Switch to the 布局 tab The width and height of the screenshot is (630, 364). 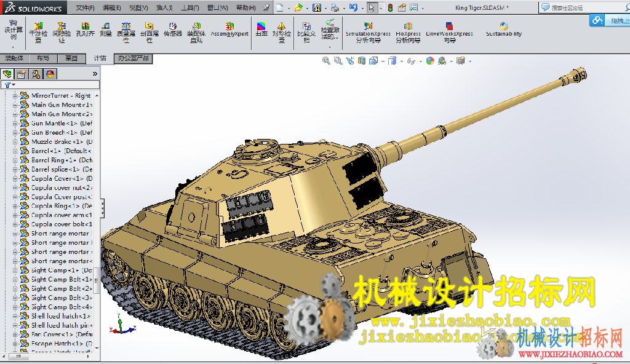pyautogui.click(x=42, y=58)
